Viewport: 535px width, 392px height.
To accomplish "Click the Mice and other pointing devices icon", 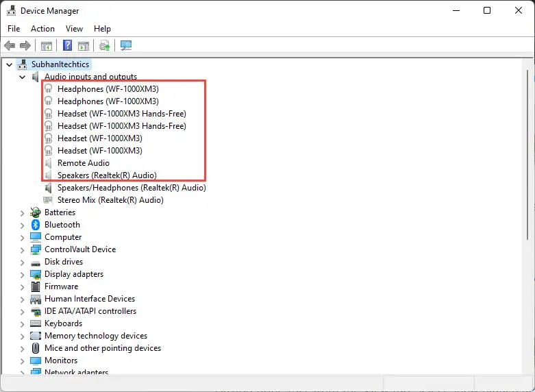I will [36, 348].
